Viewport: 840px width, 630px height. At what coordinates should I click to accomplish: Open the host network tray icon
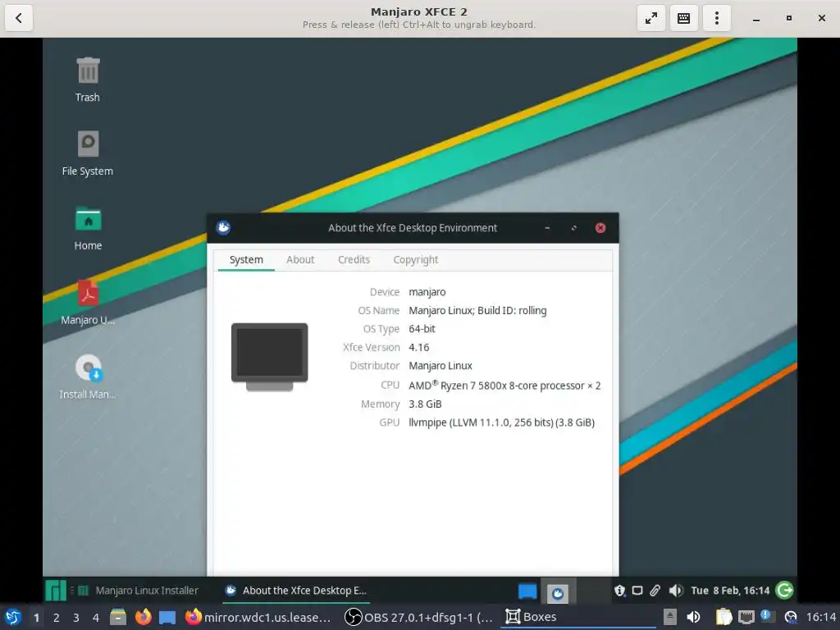point(746,617)
